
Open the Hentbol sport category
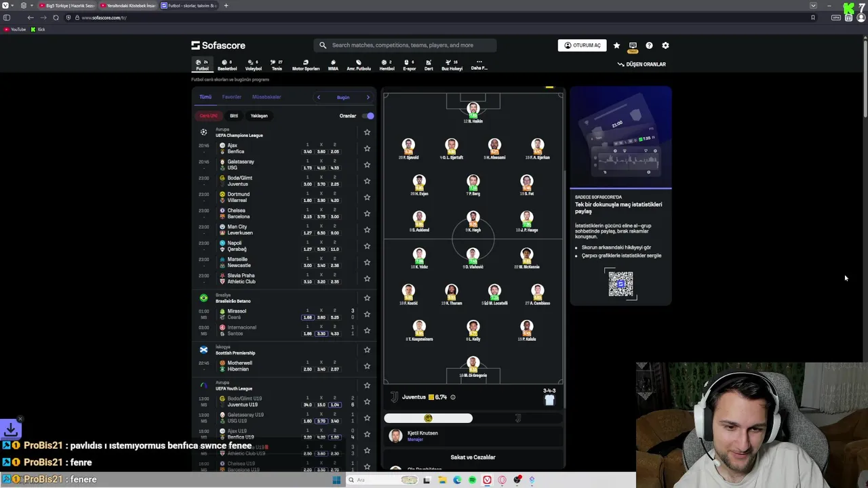coord(387,65)
